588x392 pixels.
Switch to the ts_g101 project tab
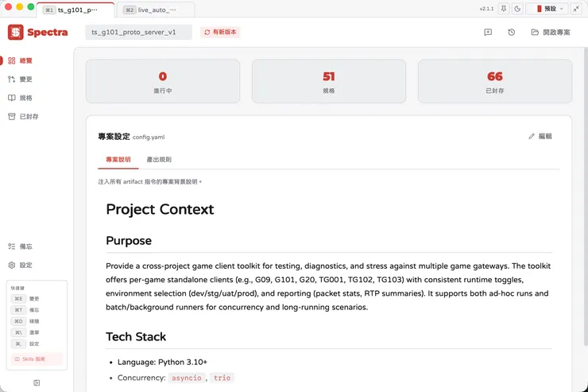[x=72, y=10]
